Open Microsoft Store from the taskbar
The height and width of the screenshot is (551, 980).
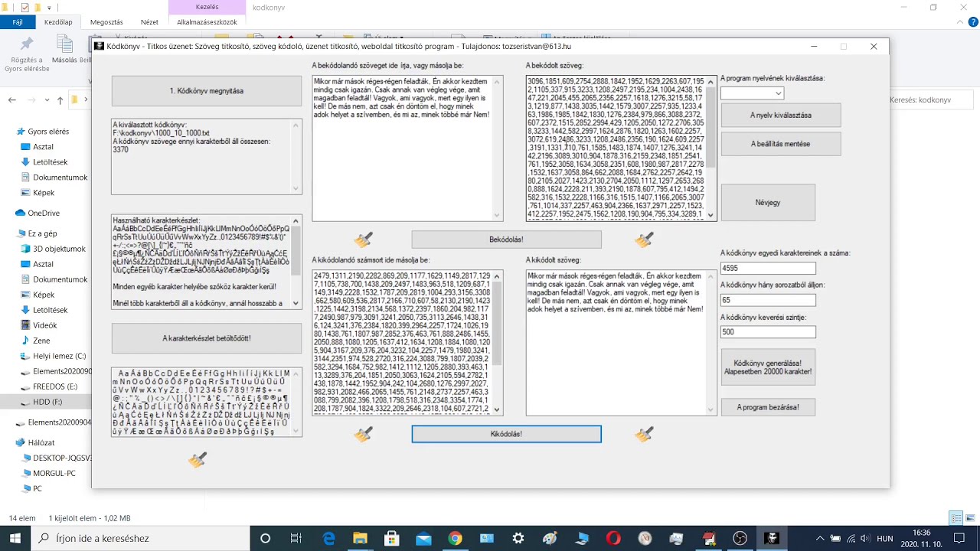[x=391, y=538]
